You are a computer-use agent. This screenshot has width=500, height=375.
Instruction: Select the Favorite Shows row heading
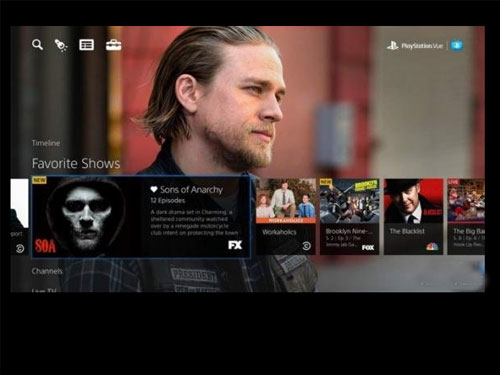coord(76,164)
